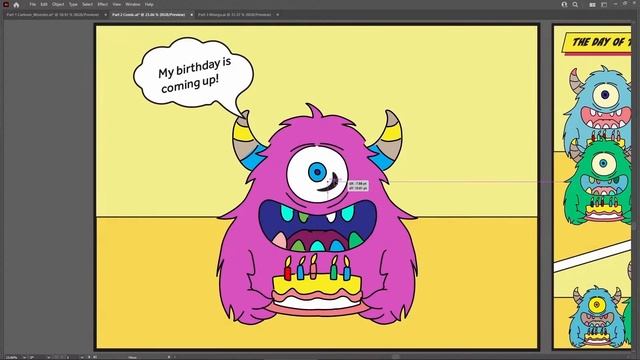
Task: Open the View menu
Action: (117, 4)
